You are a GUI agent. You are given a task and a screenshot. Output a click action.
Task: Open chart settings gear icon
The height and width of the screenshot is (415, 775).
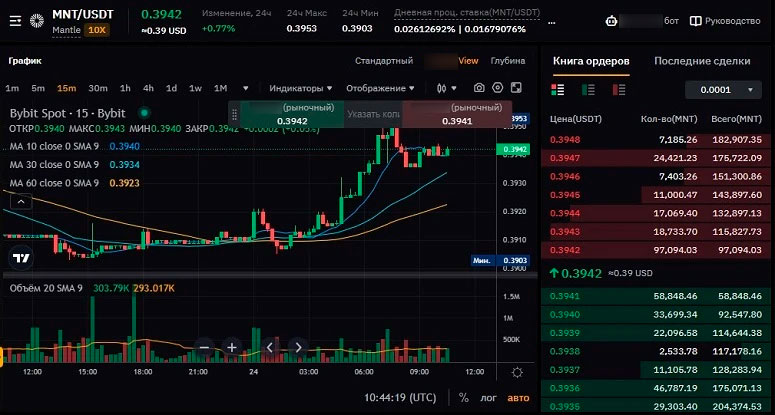499,88
